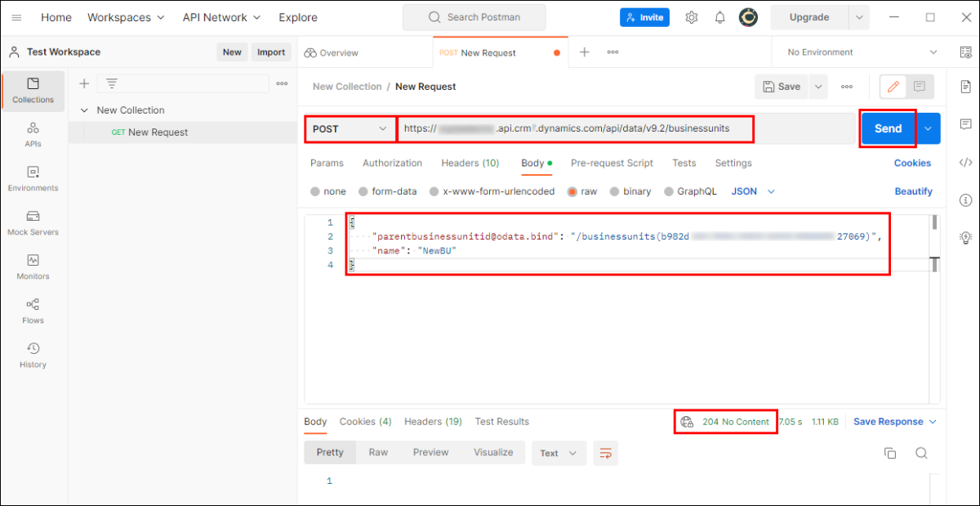Open Collections in the sidebar
The height and width of the screenshot is (506, 980).
point(33,91)
